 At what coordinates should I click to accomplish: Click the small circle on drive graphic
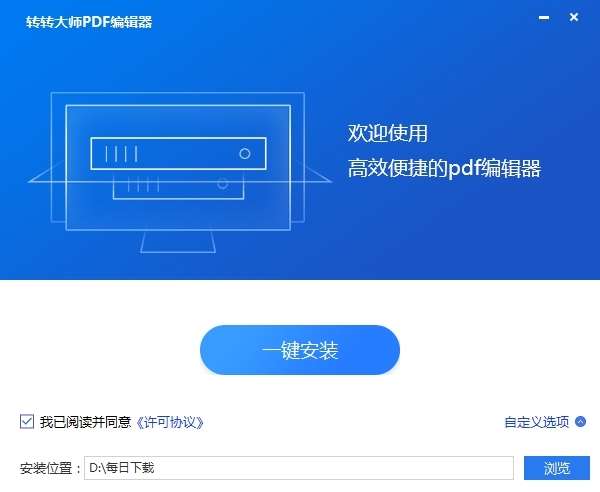click(x=245, y=154)
